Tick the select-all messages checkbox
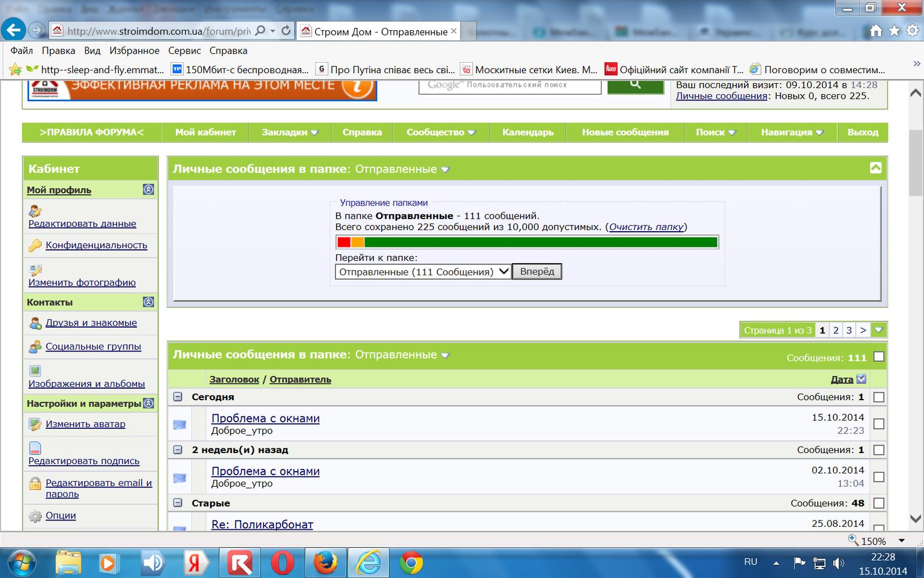Image resolution: width=924 pixels, height=578 pixels. click(879, 357)
